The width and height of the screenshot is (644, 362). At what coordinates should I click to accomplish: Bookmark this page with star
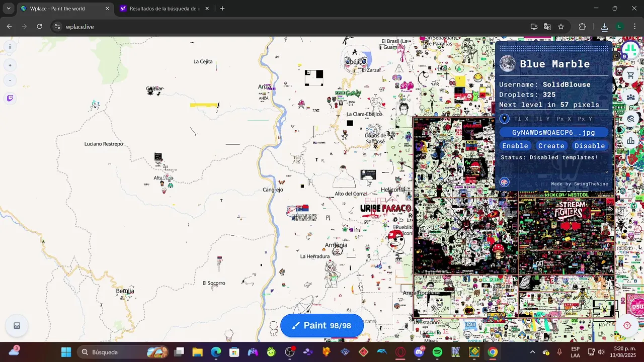(561, 27)
